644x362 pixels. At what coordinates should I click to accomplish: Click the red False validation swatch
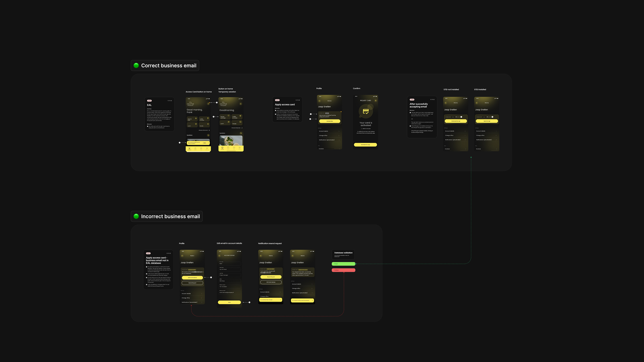[x=343, y=270]
